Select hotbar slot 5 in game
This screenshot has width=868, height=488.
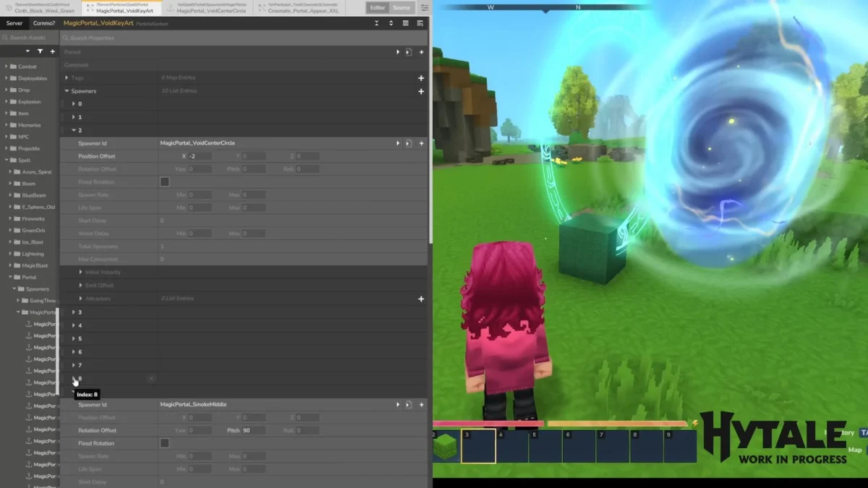[545, 447]
